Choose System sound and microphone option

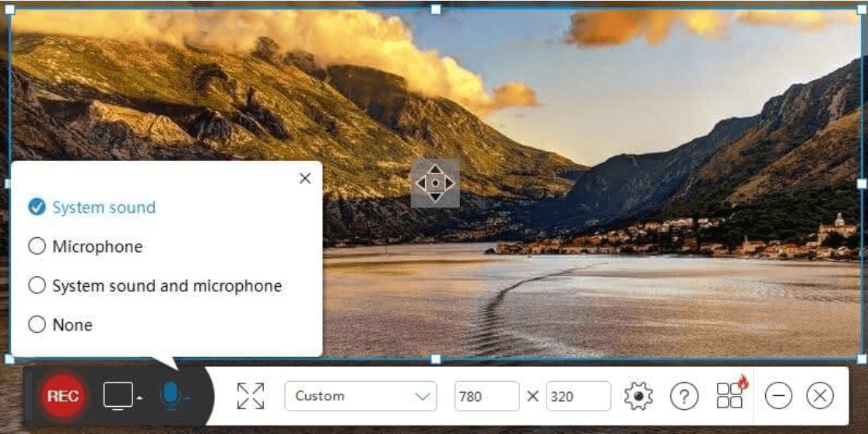tap(37, 285)
